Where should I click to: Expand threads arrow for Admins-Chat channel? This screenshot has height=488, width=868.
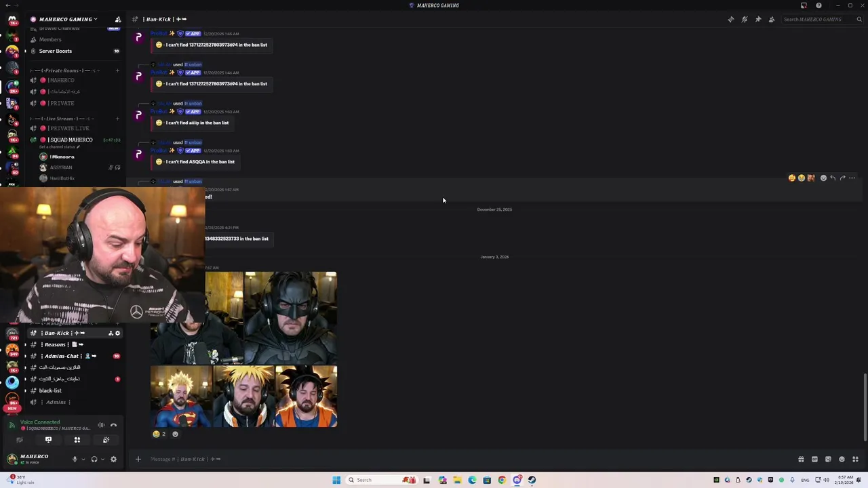pyautogui.click(x=25, y=356)
